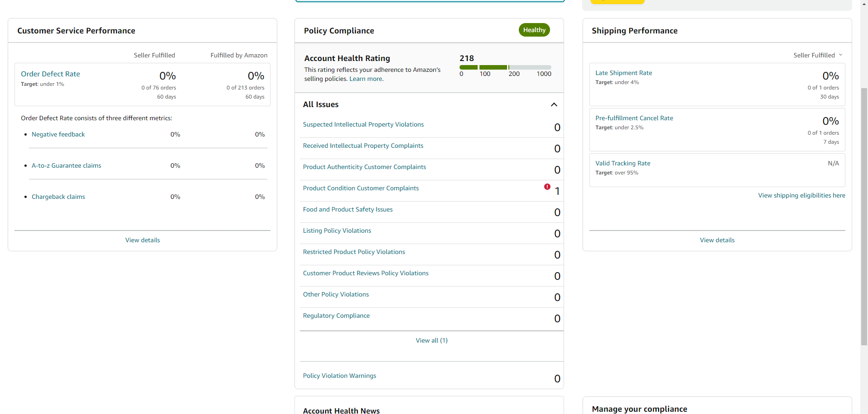Click the N/A value for Valid Tracking Rate
This screenshot has width=868, height=414.
(833, 163)
